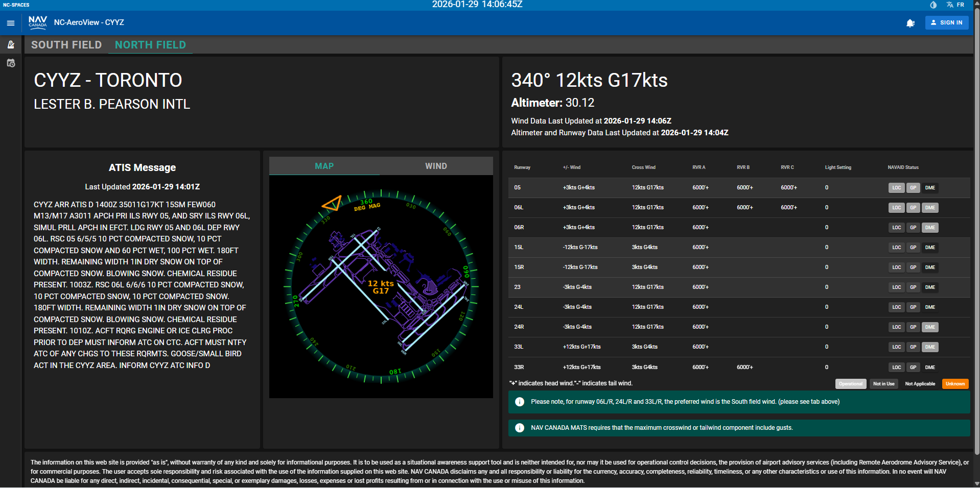980x488 pixels.
Task: Toggle LOC status for runway 05
Action: [x=896, y=188]
